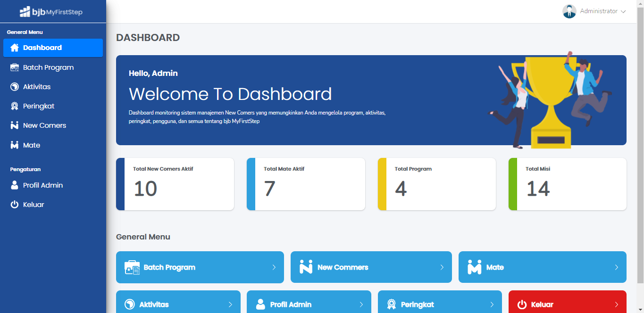This screenshot has width=644, height=313.
Task: Click the briefcase icon on Batch Program card
Action: [x=132, y=267]
